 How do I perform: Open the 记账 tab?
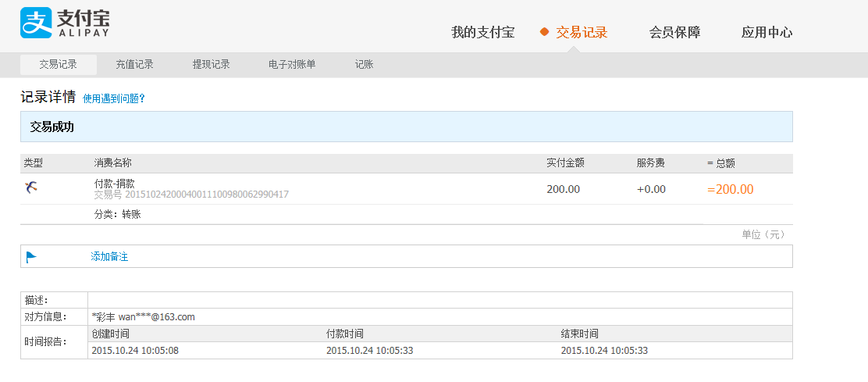pos(364,65)
